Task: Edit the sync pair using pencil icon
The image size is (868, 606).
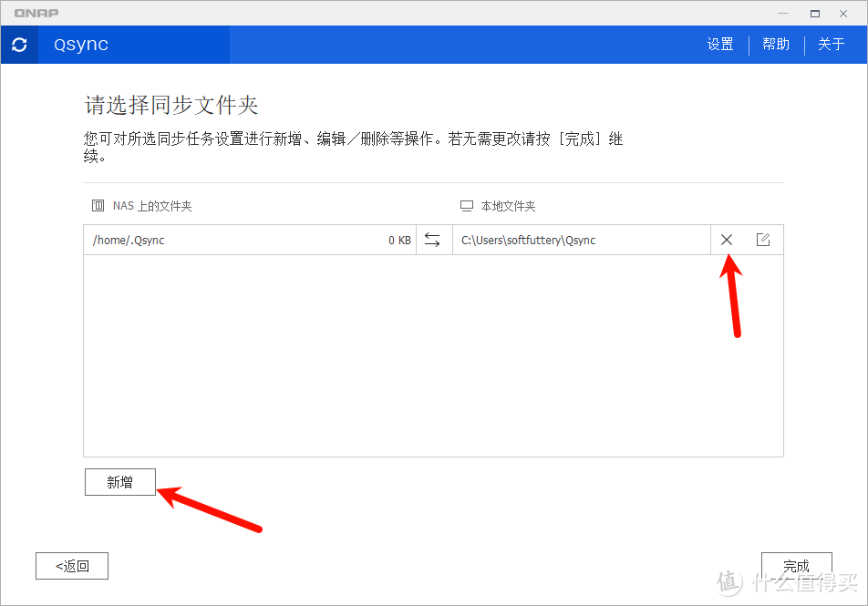Action: coord(763,239)
